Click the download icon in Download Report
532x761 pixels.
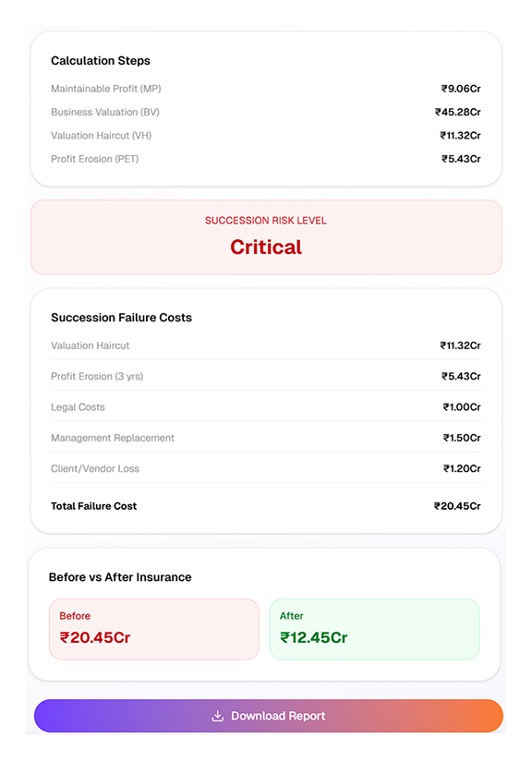coord(217,716)
